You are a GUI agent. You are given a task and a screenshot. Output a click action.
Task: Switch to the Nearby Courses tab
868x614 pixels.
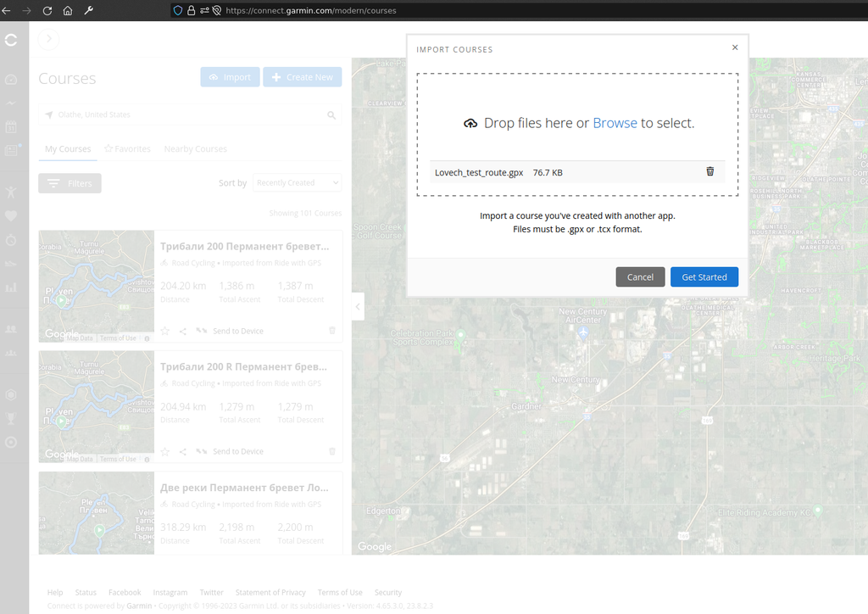point(195,149)
